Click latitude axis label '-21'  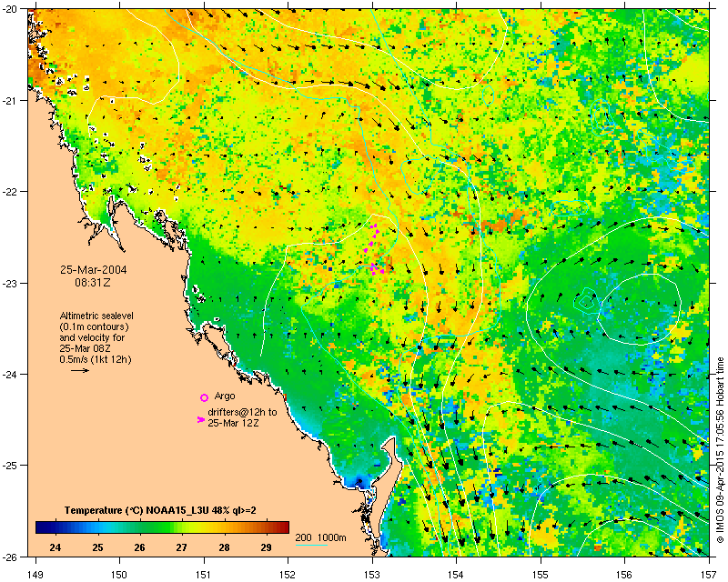[11, 100]
